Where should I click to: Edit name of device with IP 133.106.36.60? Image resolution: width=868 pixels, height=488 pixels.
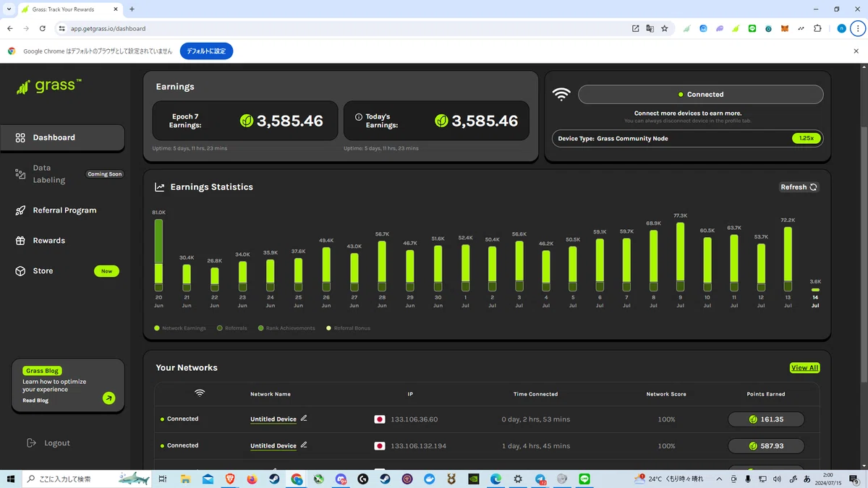(304, 418)
